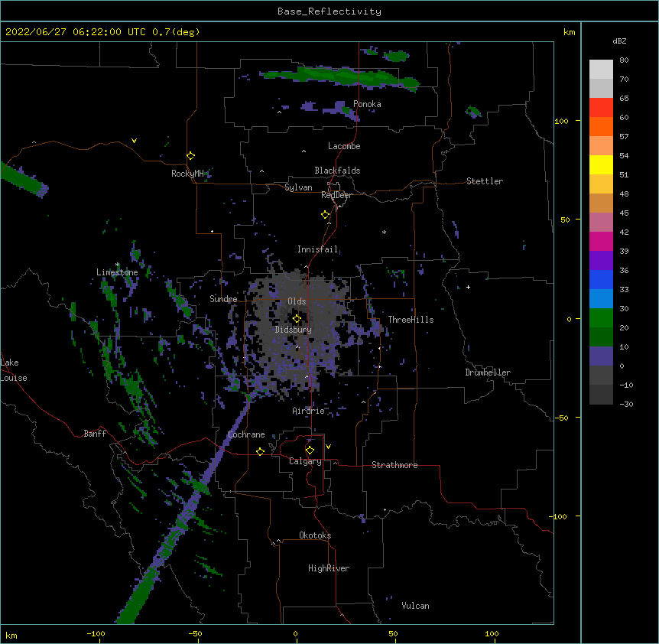The image size is (659, 644).
Task: Click the dark gray legend swatch at -10 dBZ
Action: pos(601,395)
